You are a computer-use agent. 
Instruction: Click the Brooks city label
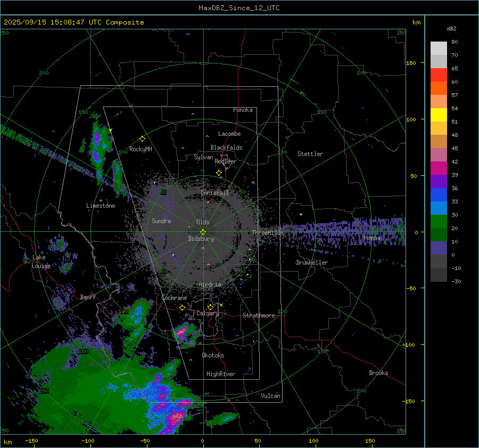click(378, 373)
